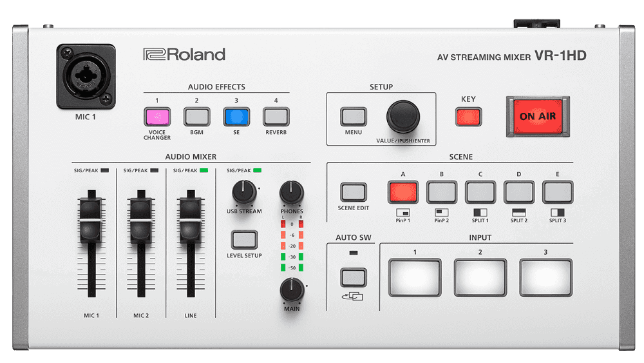644x363 pixels.
Task: Click the USB STREAM SIG/PEAK indicator
Action: tap(257, 170)
